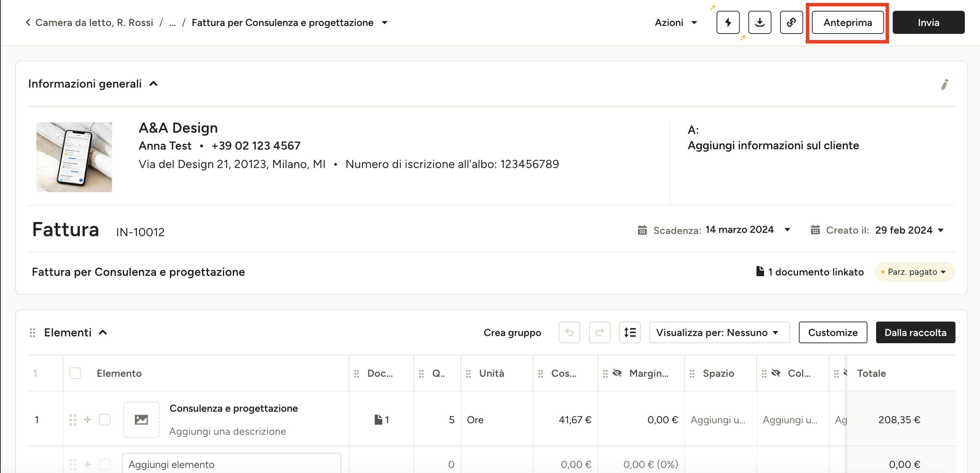
Task: Click calendar icon beside Scadenza
Action: tap(642, 230)
